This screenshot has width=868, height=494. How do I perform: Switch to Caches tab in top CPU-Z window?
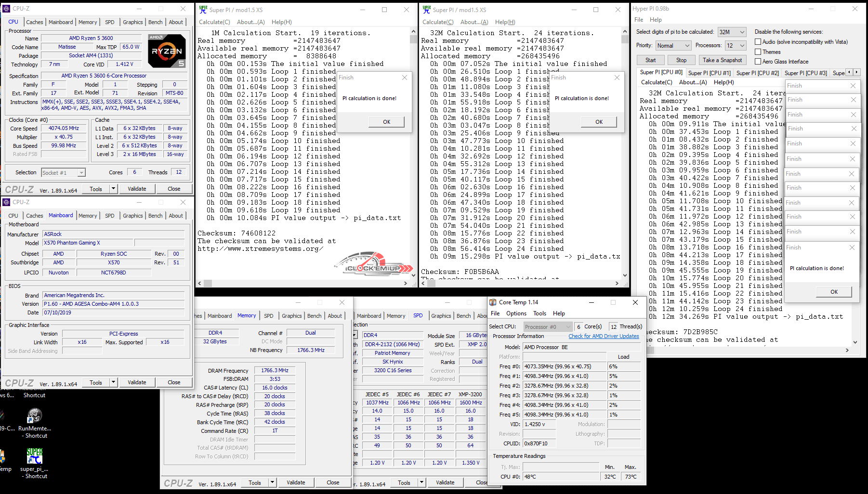(34, 22)
